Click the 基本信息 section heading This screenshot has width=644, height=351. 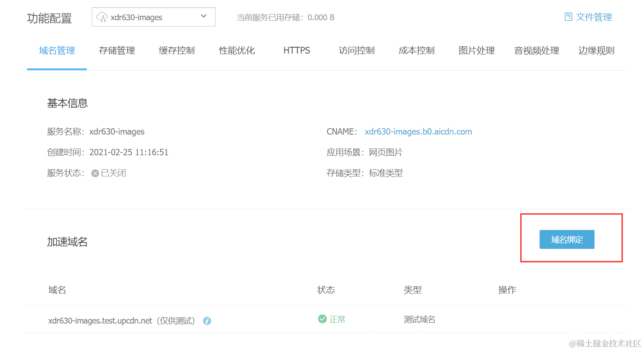[x=68, y=103]
